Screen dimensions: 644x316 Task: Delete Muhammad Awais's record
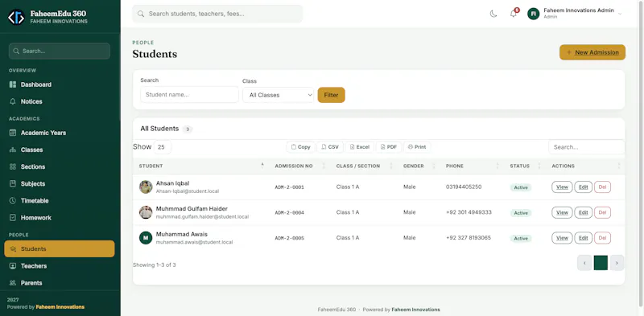pyautogui.click(x=602, y=238)
